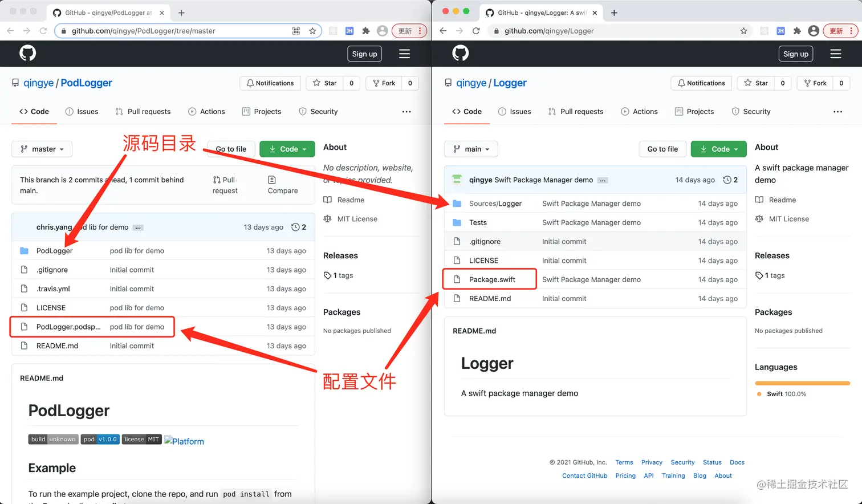Viewport: 862px width, 504px height.
Task: Select Code tab in Logger repo
Action: click(x=466, y=112)
